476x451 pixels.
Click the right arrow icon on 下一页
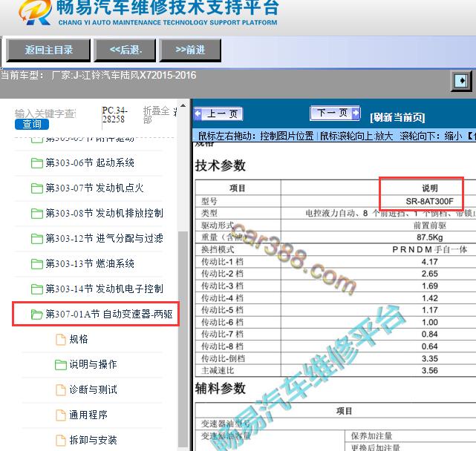356,113
